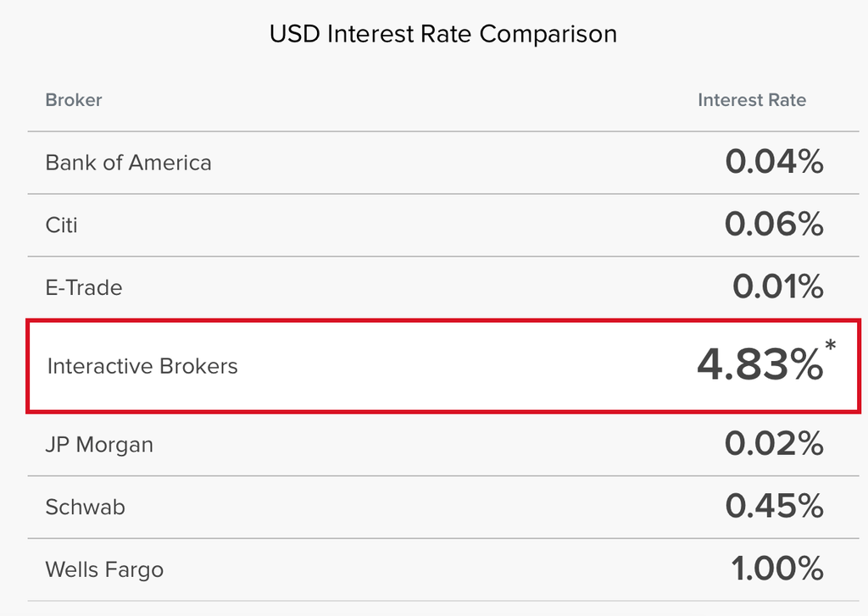Image resolution: width=868 pixels, height=616 pixels.
Task: Click Bank of America's 0.04% rate
Action: click(x=774, y=162)
